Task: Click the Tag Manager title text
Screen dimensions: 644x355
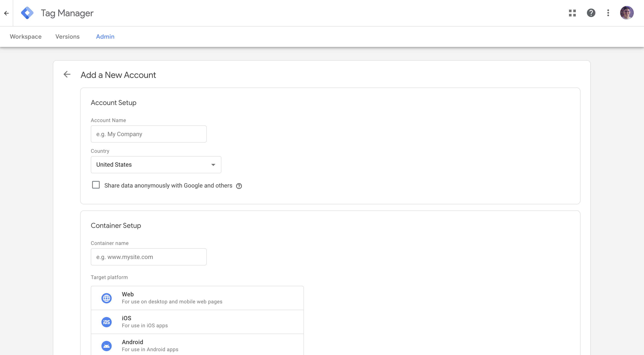Action: pos(67,13)
